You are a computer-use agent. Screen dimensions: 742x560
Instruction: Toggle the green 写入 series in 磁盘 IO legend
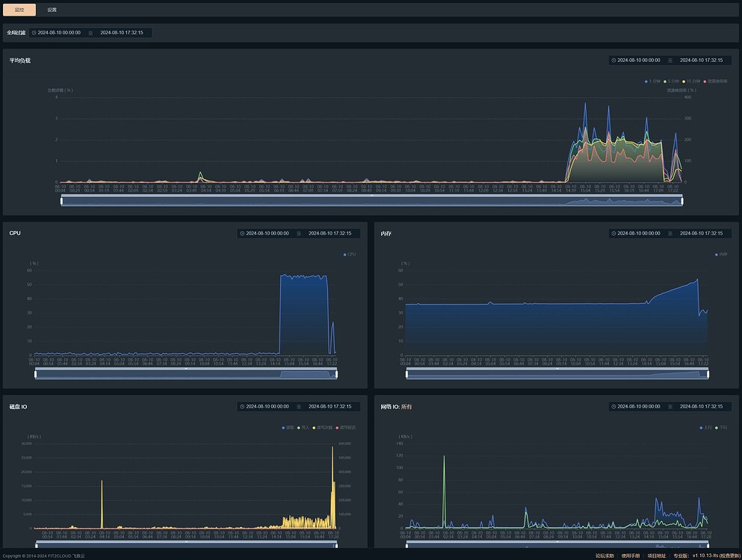coord(303,428)
